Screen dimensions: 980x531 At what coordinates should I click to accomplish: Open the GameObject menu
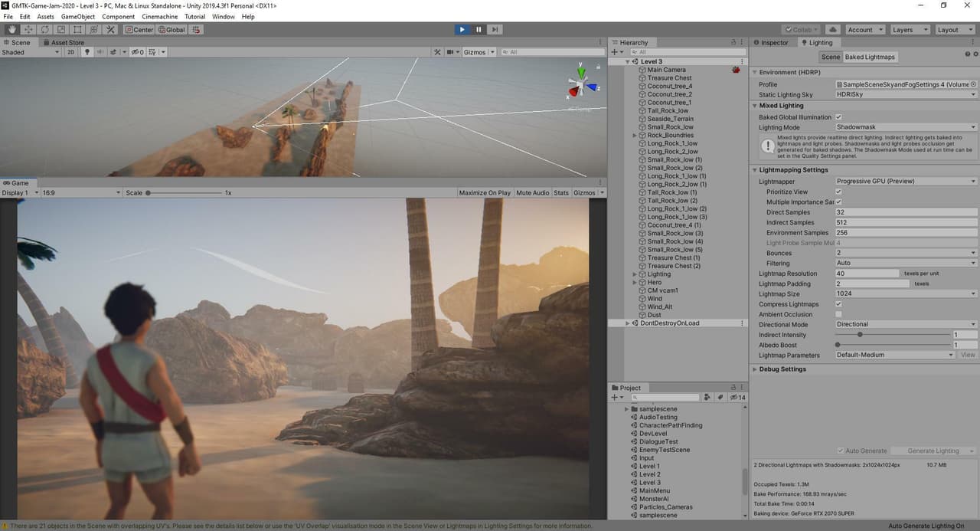click(78, 16)
